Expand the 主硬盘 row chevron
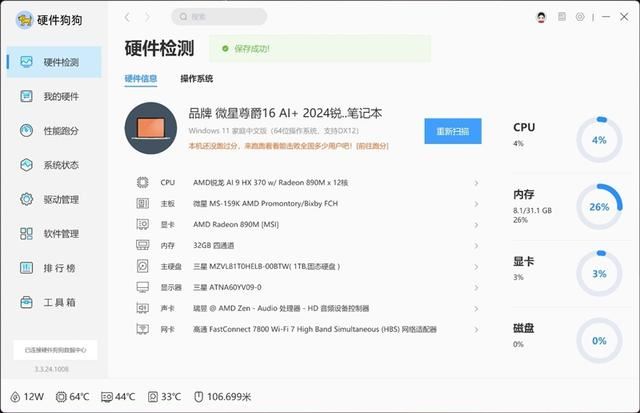Screen dimensions: 640x413 [476, 267]
